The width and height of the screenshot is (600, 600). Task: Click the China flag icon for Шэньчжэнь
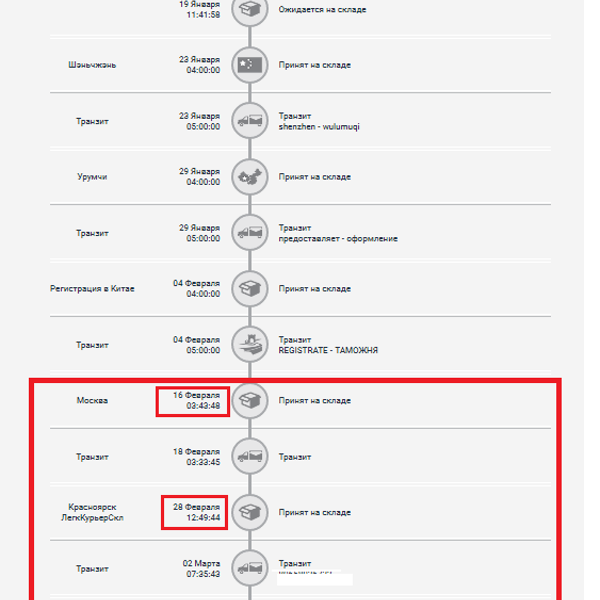coord(250,65)
